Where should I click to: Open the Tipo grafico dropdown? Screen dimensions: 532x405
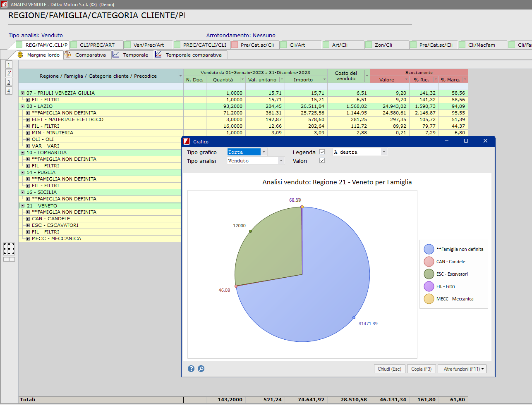[264, 152]
